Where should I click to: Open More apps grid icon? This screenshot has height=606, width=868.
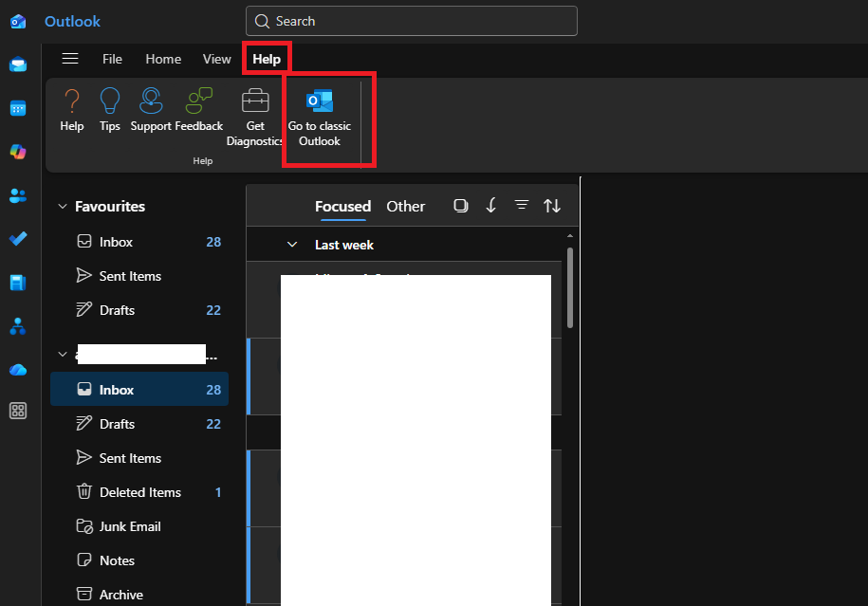point(18,411)
